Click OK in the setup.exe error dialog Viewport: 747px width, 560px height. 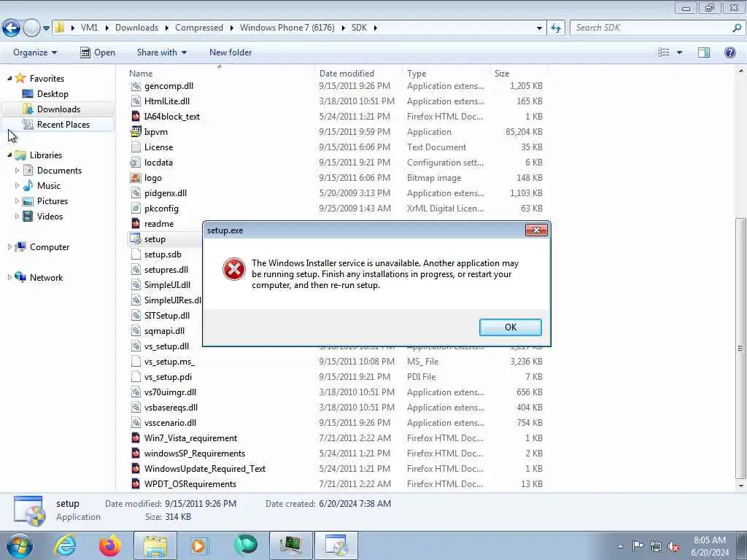click(510, 327)
